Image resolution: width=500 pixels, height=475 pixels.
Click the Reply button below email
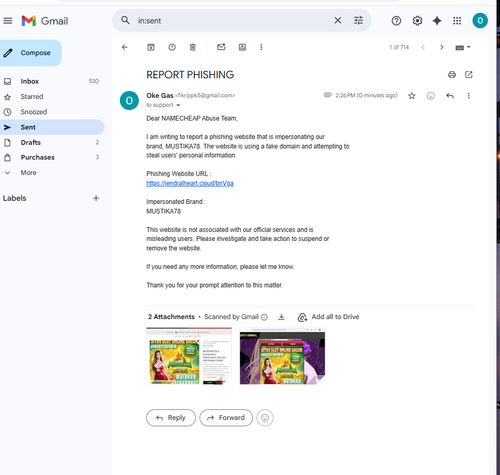click(171, 418)
